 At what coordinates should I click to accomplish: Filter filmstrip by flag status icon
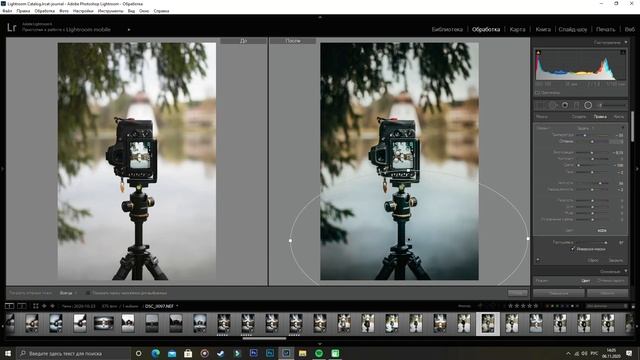pyautogui.click(x=480, y=306)
